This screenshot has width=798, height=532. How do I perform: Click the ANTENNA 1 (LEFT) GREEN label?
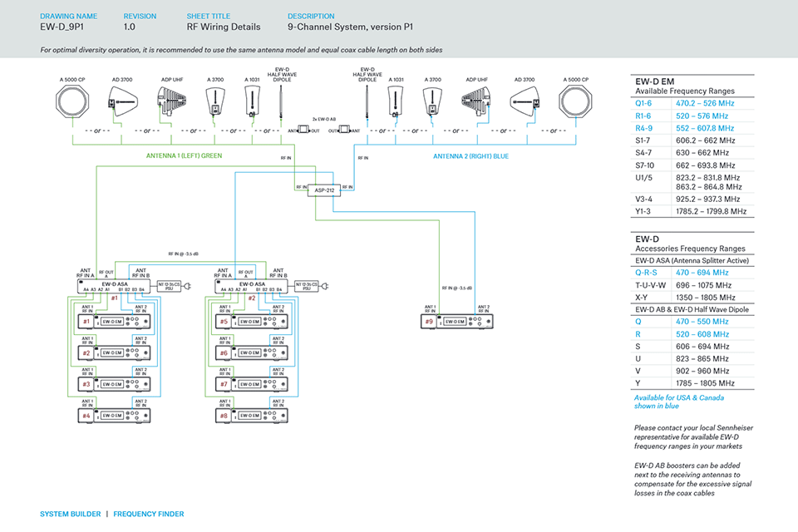185,155
